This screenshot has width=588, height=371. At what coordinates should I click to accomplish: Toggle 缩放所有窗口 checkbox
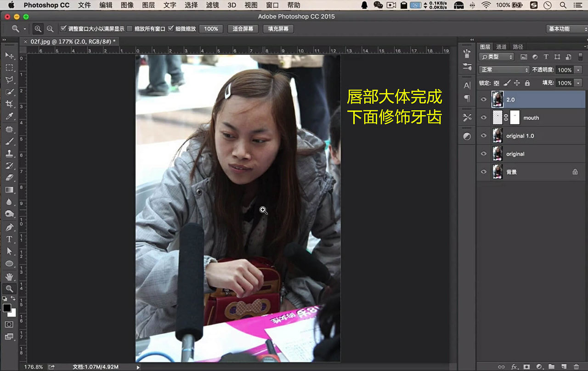pos(130,28)
